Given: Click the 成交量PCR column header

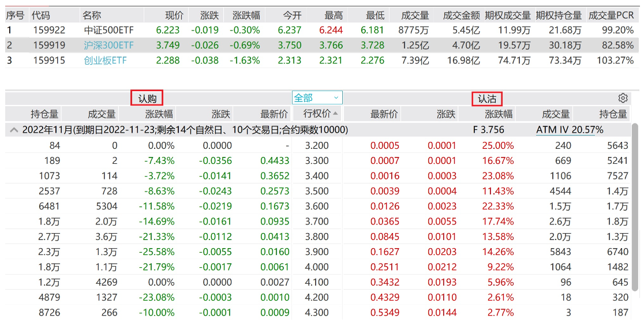Looking at the screenshot, I should 611,16.
